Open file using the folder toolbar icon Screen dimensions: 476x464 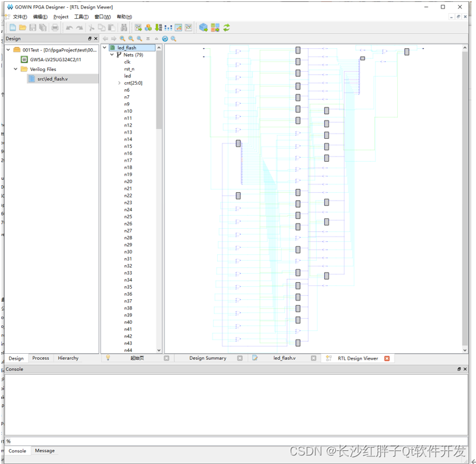click(x=22, y=27)
